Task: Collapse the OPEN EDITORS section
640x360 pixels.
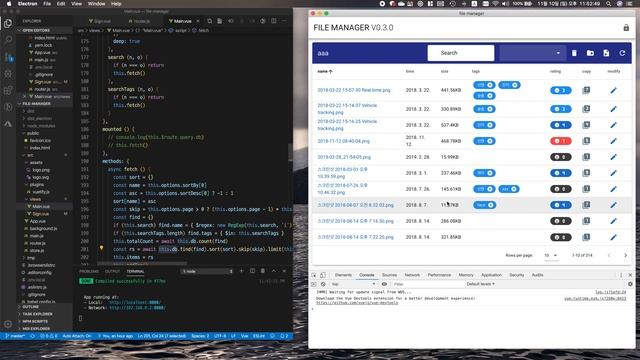Action: 36,30
